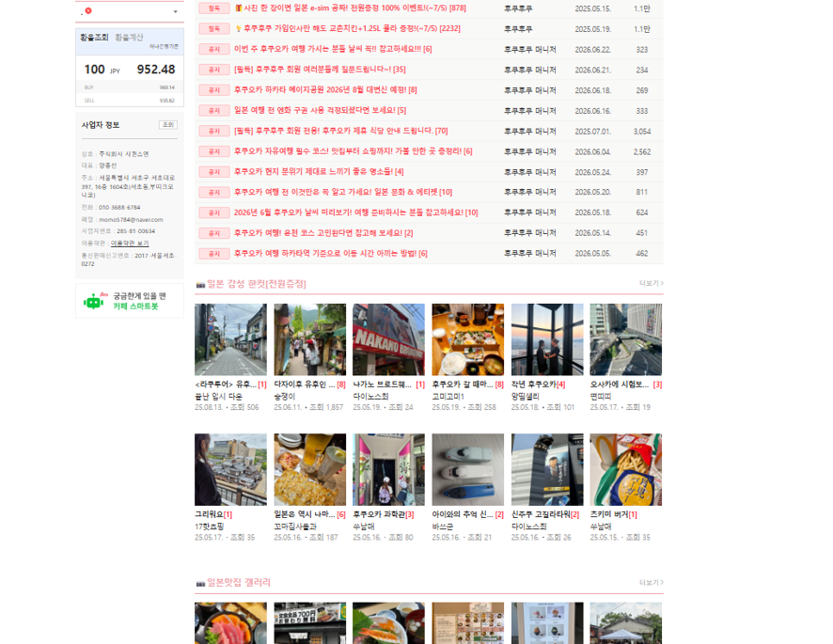Click the camera icon beside 일본맛집 갤러리
The image size is (833, 644).
point(200,584)
